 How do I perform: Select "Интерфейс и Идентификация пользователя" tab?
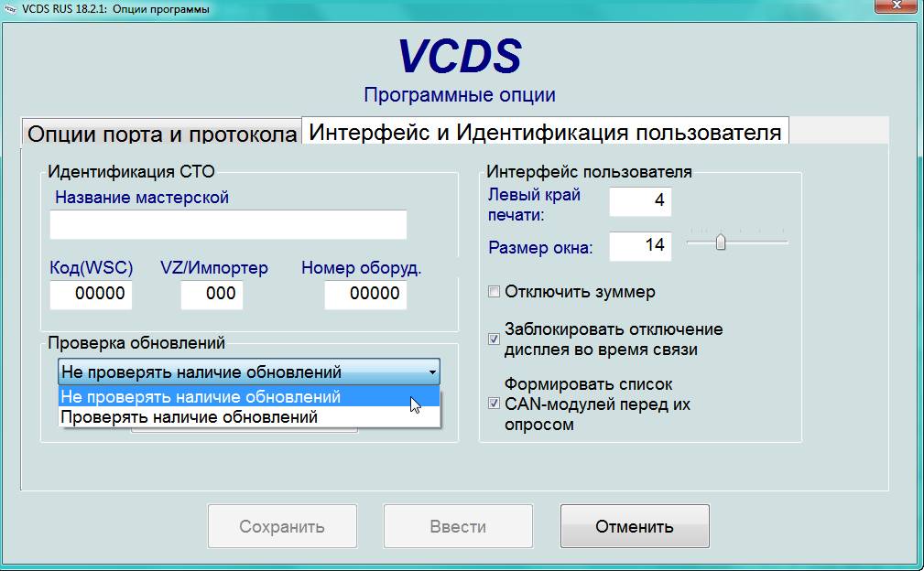coord(545,132)
